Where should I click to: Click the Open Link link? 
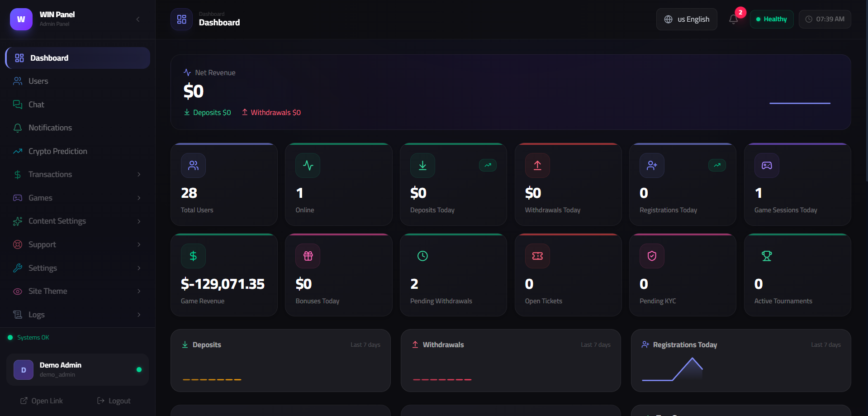pyautogui.click(x=42, y=401)
